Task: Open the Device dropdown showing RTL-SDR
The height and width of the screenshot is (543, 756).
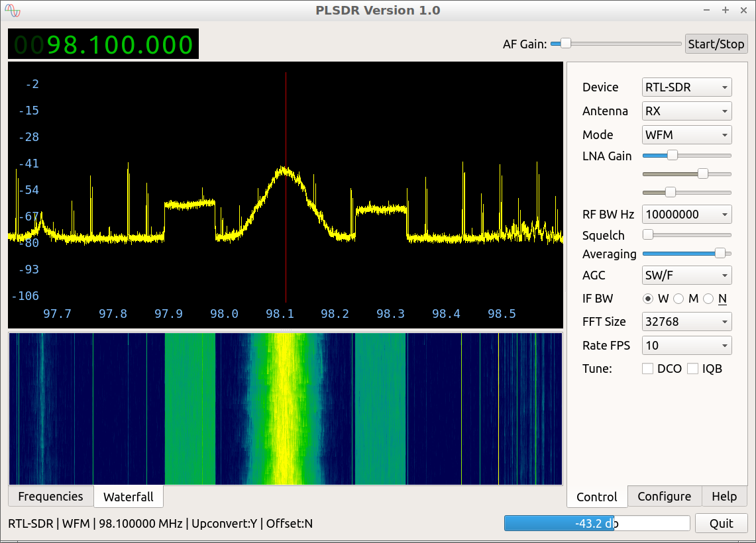Action: pos(686,87)
